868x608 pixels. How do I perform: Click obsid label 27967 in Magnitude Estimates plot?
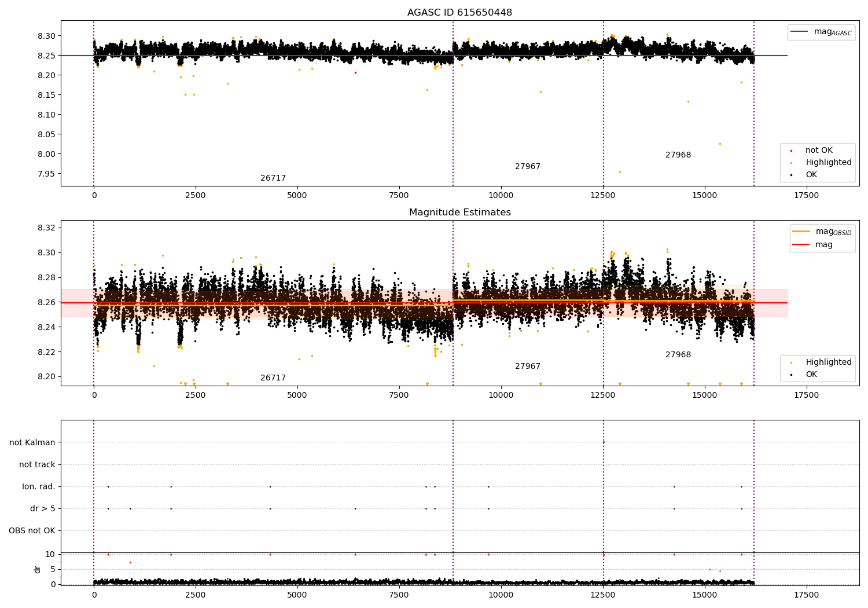528,367
